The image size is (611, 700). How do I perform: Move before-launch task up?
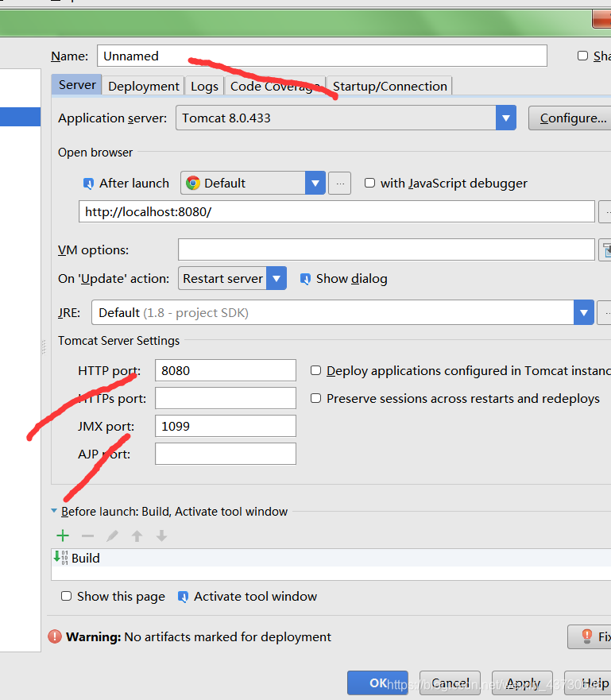[x=137, y=536]
